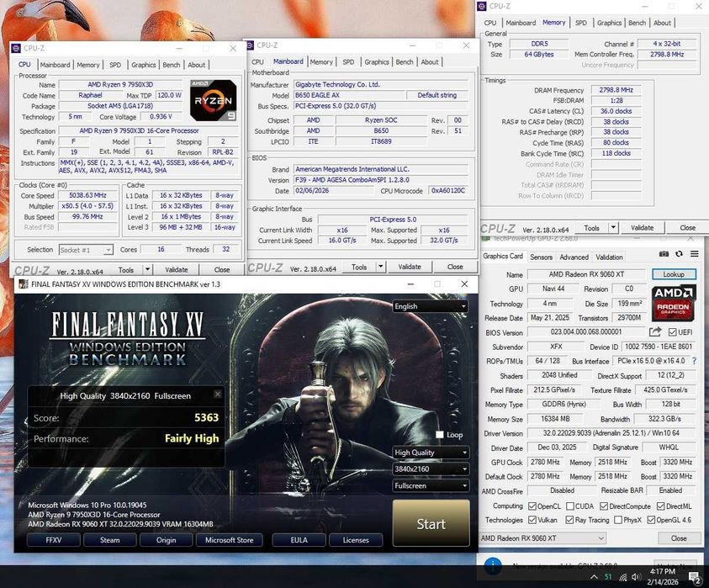Click the AMD Radeon logo in GPU-Z
The image size is (709, 588).
pos(673,303)
